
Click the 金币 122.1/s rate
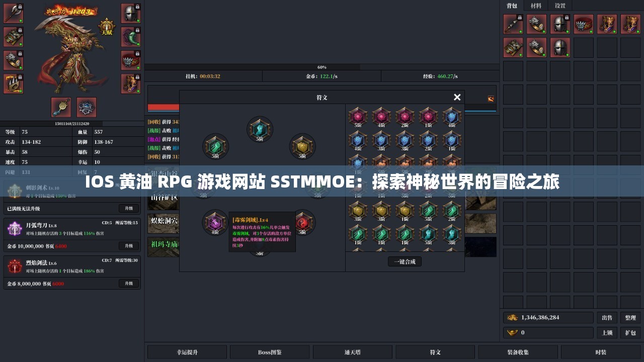click(321, 76)
